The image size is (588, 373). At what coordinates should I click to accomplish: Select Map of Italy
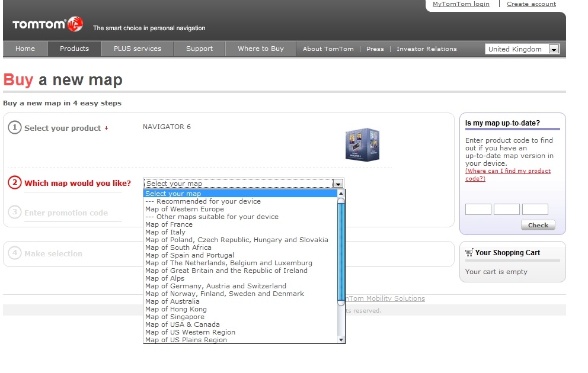click(x=241, y=232)
